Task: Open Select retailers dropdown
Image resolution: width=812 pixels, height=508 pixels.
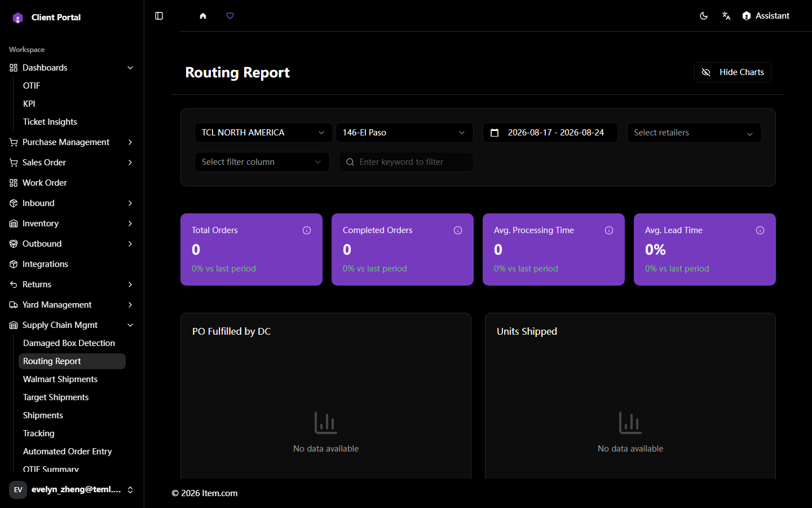Action: pyautogui.click(x=694, y=133)
